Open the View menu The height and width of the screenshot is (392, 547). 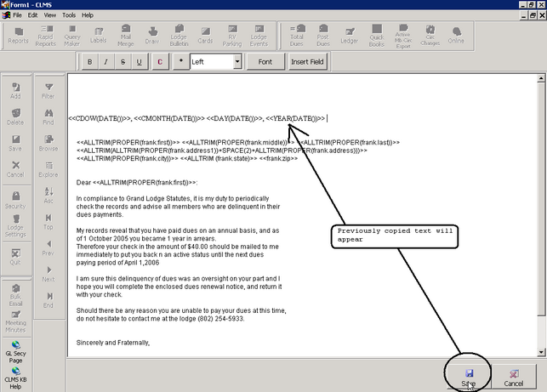(50, 15)
